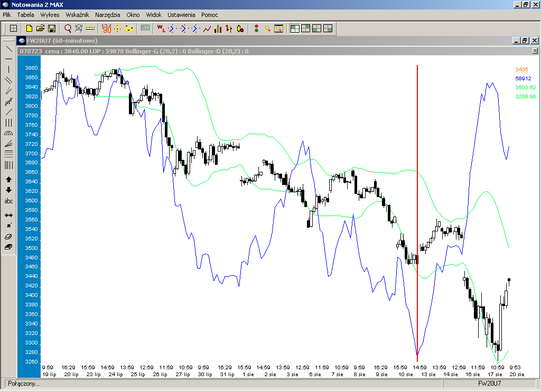Select the dark erase-all tool

pyautogui.click(x=8, y=247)
